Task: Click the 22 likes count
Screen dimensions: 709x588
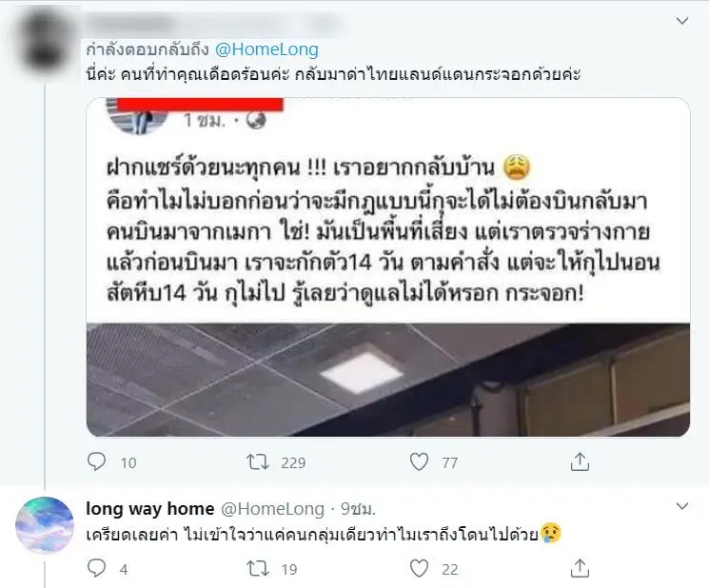Action: [449, 570]
